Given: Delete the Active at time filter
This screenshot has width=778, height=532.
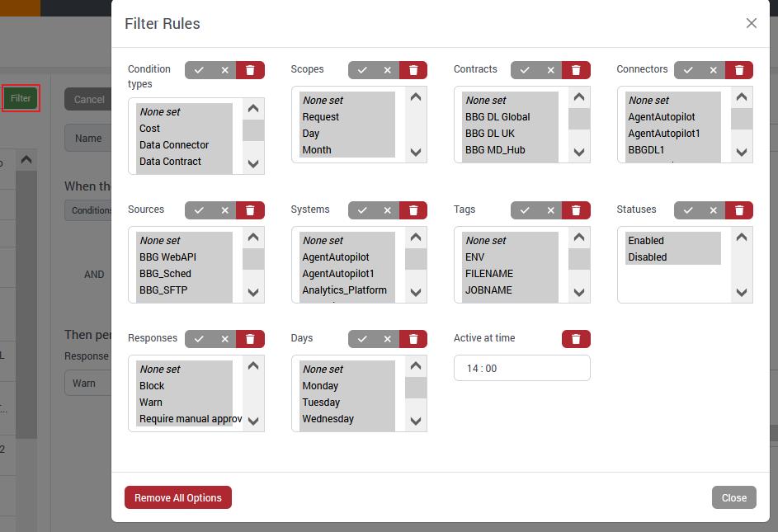Looking at the screenshot, I should tap(576, 339).
